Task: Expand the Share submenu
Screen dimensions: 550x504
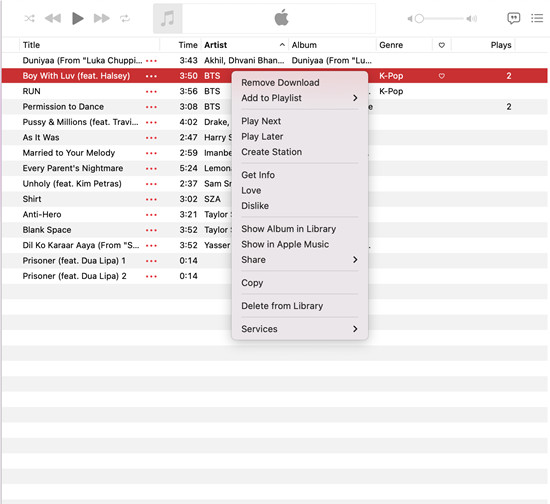Action: click(x=300, y=260)
